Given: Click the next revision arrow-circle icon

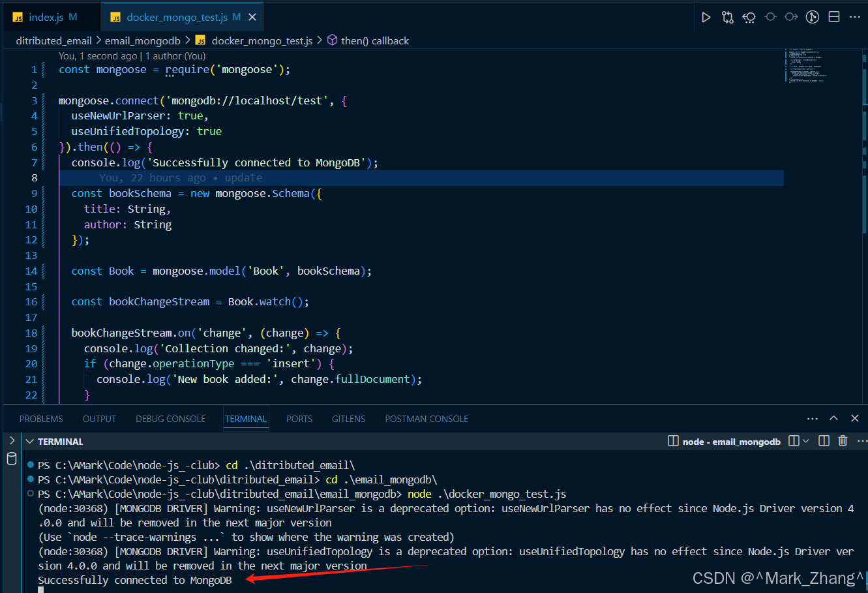Looking at the screenshot, I should click(791, 17).
